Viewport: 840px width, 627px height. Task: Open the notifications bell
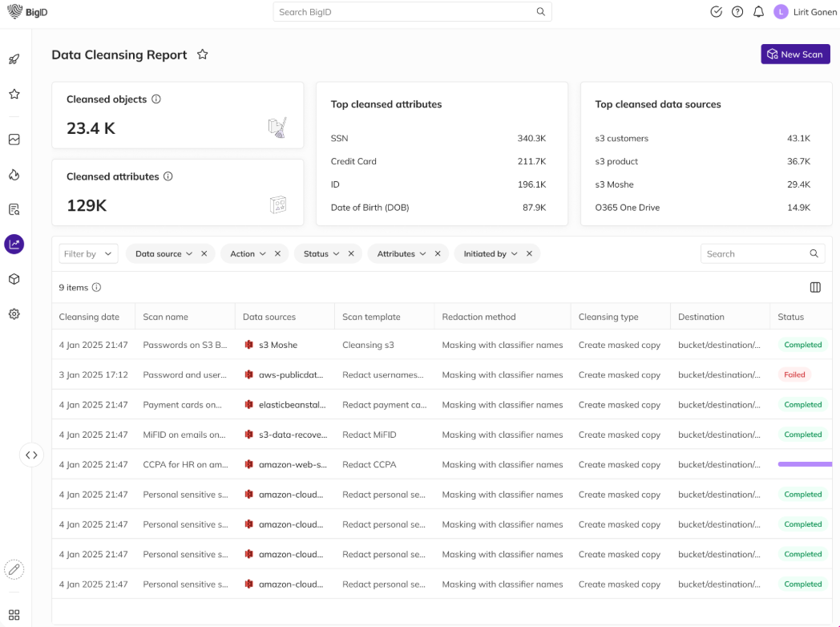click(x=758, y=12)
